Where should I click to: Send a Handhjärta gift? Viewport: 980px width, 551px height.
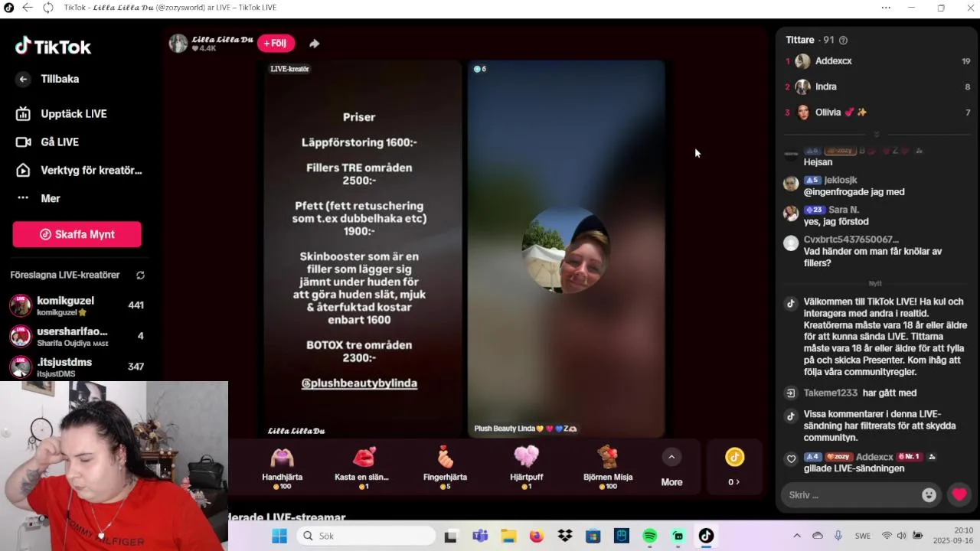(x=282, y=468)
